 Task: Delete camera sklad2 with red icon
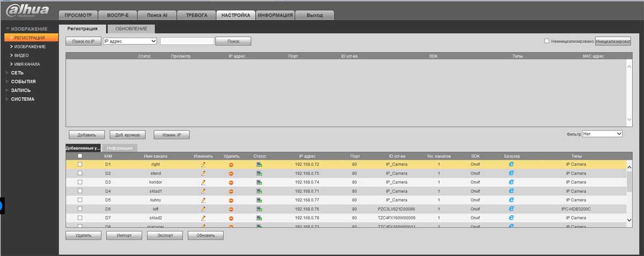coord(231,218)
